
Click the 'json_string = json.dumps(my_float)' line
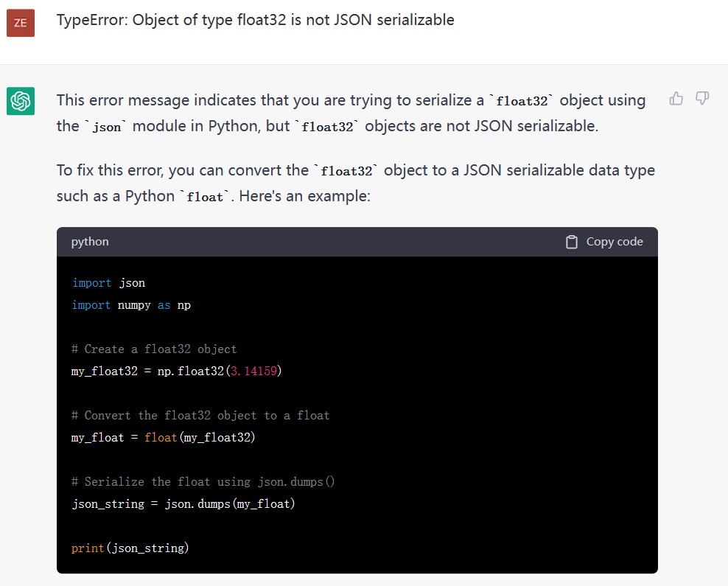[x=183, y=503]
